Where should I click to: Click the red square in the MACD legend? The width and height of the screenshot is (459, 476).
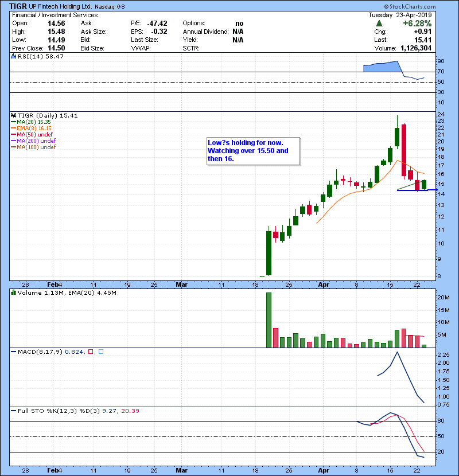[91, 352]
